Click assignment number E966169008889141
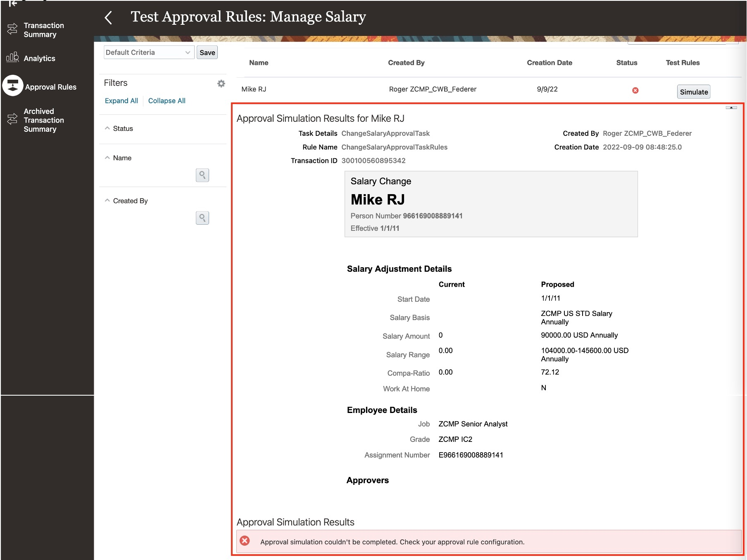Viewport: 747px width, 560px height. 471,455
